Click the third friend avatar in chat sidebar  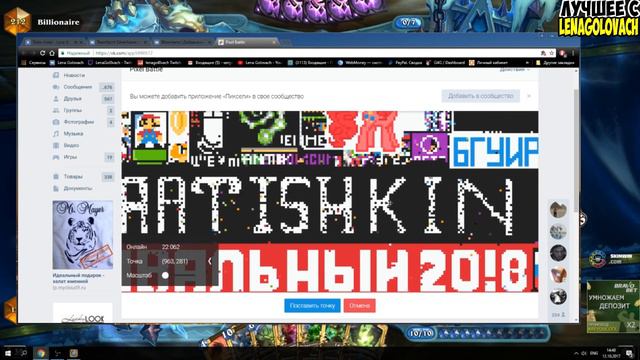point(558,253)
